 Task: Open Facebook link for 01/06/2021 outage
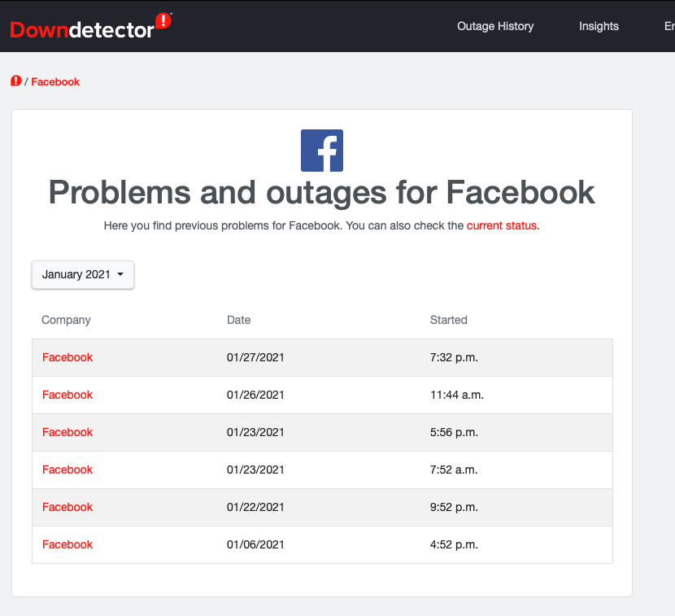(x=67, y=545)
